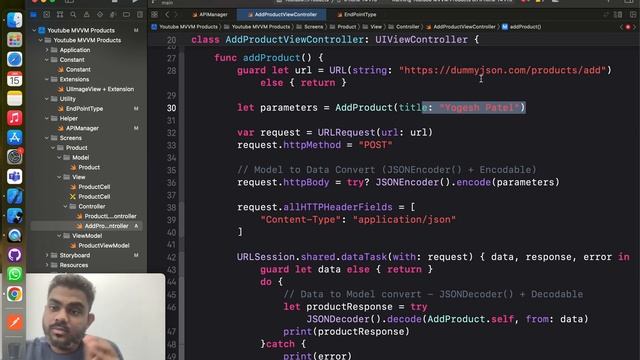Open Finder from the Dock
Image resolution: width=640 pixels, height=360 pixels.
14,20
